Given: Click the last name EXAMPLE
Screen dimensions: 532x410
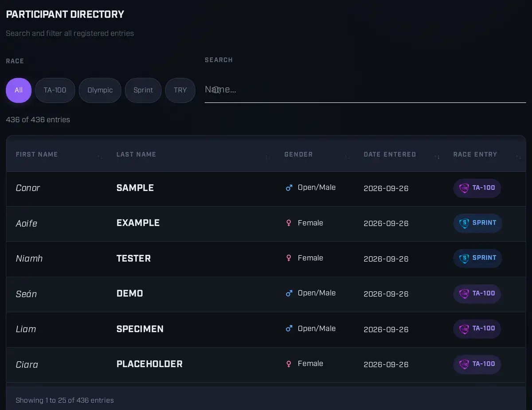Looking at the screenshot, I should [138, 223].
